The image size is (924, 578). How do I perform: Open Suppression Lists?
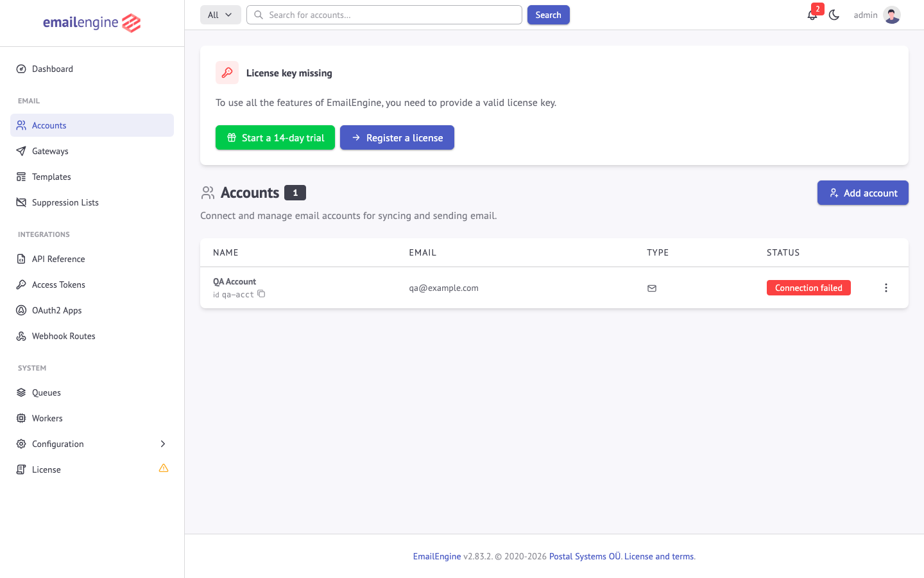point(92,202)
